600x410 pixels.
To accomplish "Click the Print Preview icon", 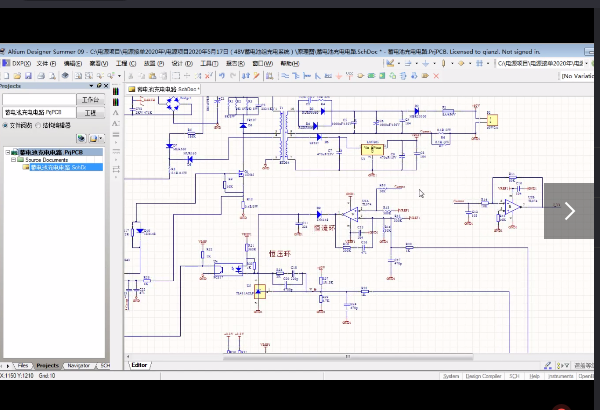I will click(52, 76).
